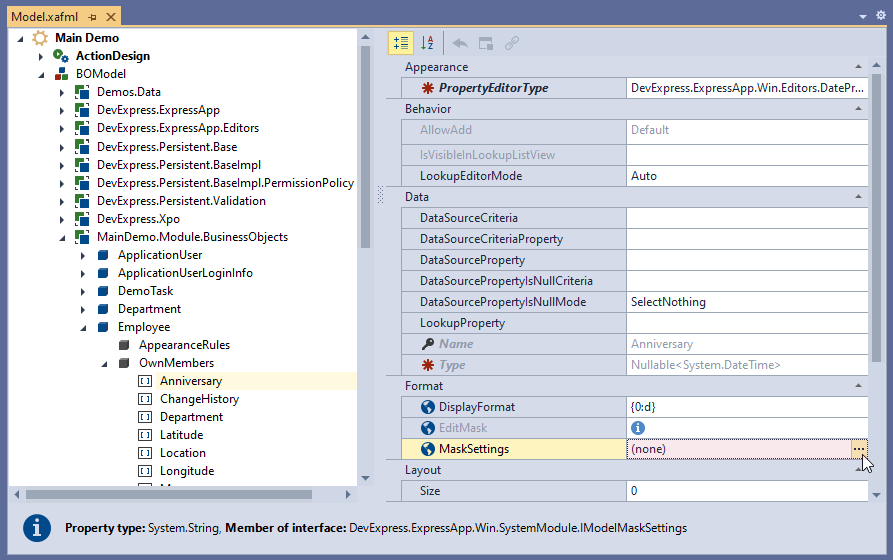Viewport: 893px width, 560px height.
Task: Open the tab list dropdown arrow
Action: [x=863, y=17]
